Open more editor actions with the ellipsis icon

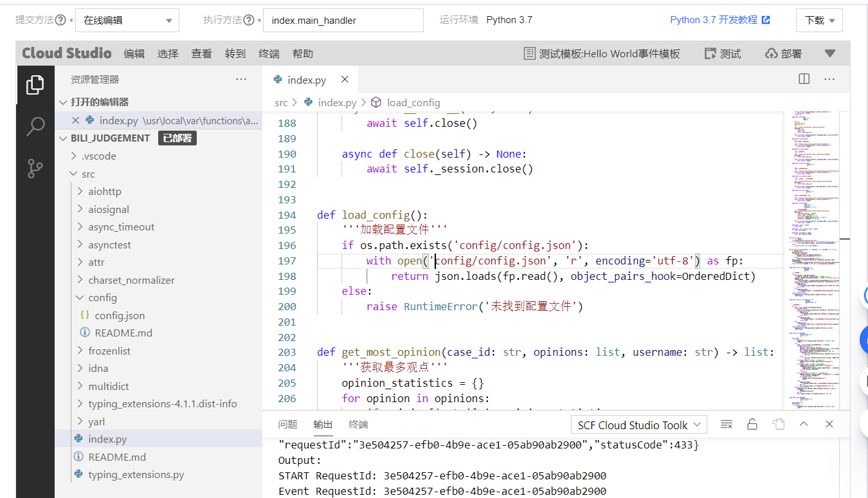pyautogui.click(x=829, y=78)
